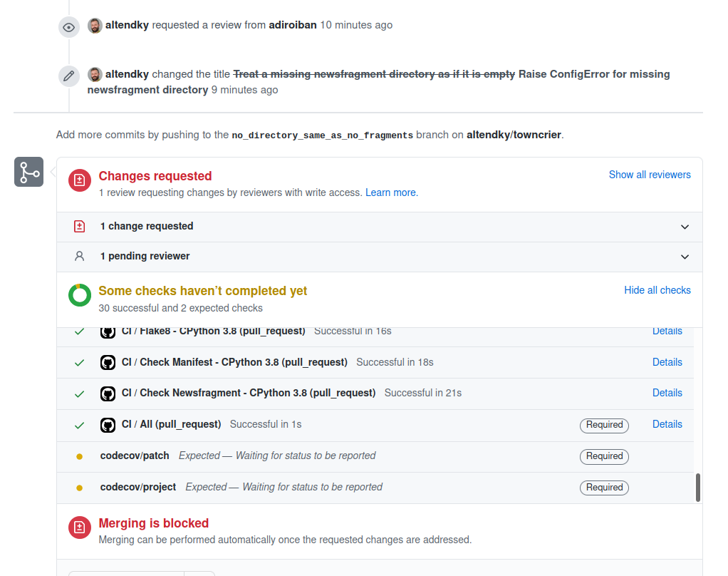728x576 pixels.
Task: Expand the 1 change requested section
Action: point(685,227)
